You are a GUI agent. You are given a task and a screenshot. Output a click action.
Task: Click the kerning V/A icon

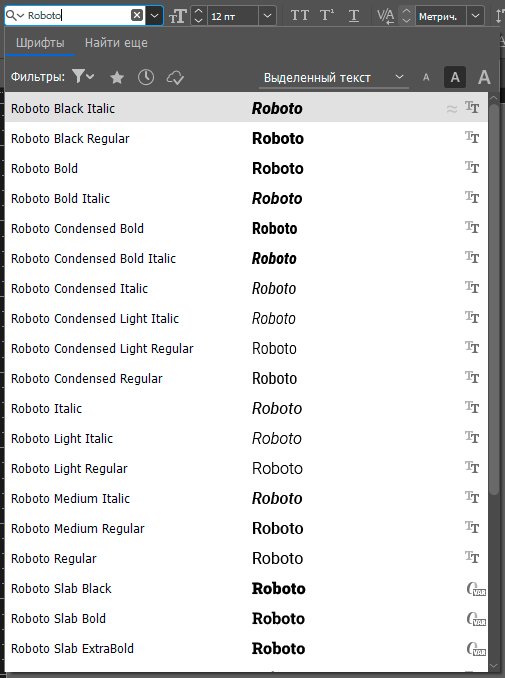tap(386, 16)
